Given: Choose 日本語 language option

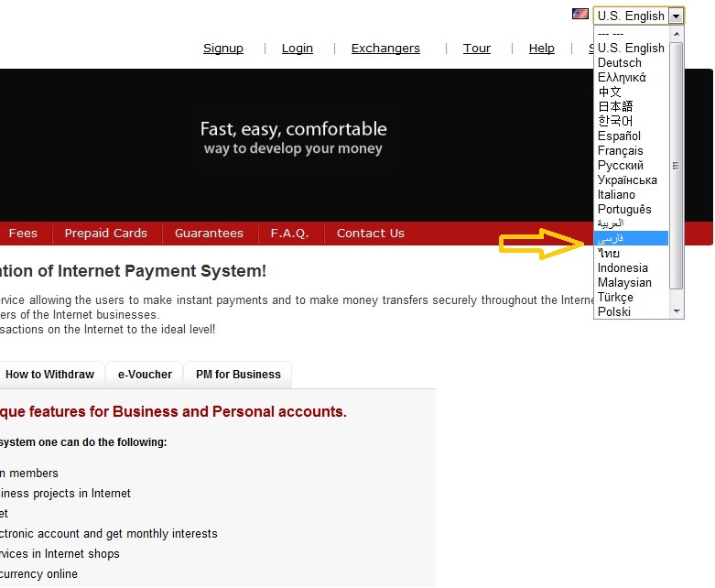Looking at the screenshot, I should click(x=631, y=106).
